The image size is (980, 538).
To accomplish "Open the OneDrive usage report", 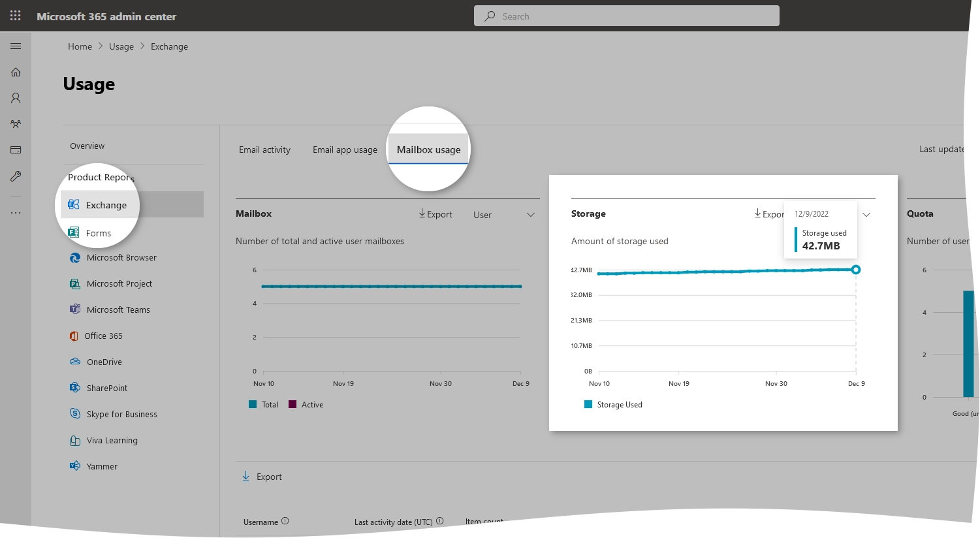I will 104,362.
